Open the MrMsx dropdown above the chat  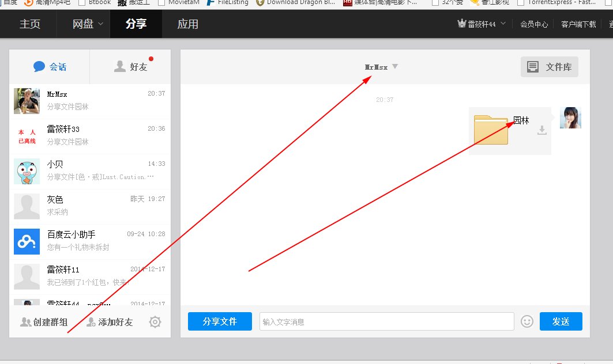tap(394, 66)
